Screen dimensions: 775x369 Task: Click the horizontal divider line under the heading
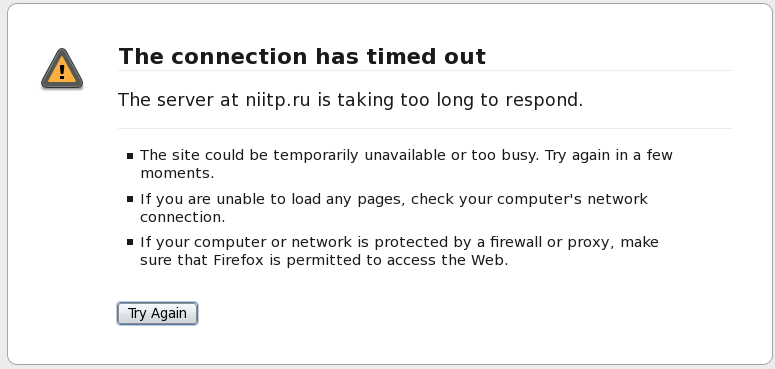(x=425, y=70)
